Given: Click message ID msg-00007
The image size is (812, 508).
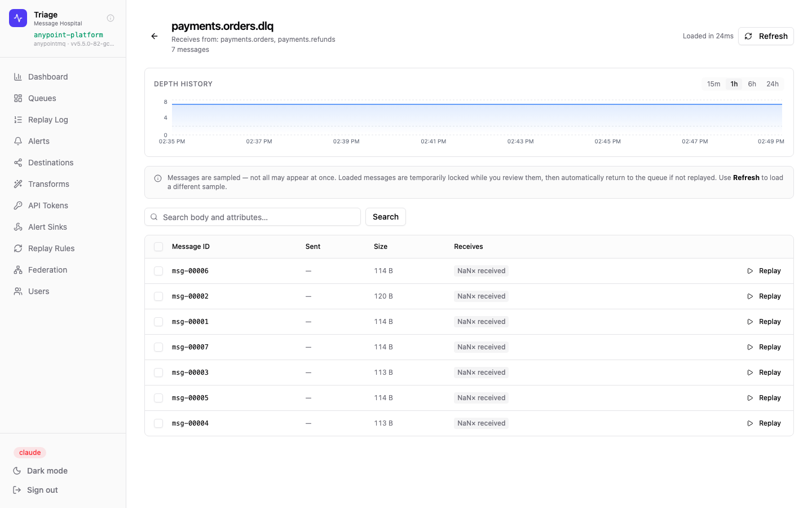Looking at the screenshot, I should 190,347.
